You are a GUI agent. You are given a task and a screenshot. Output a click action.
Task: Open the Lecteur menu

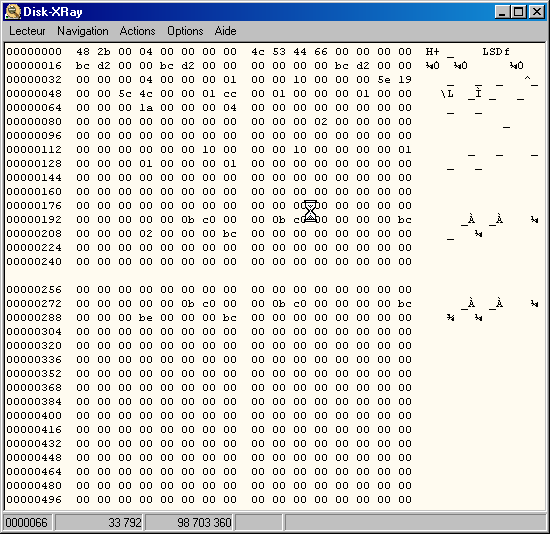pyautogui.click(x=27, y=31)
